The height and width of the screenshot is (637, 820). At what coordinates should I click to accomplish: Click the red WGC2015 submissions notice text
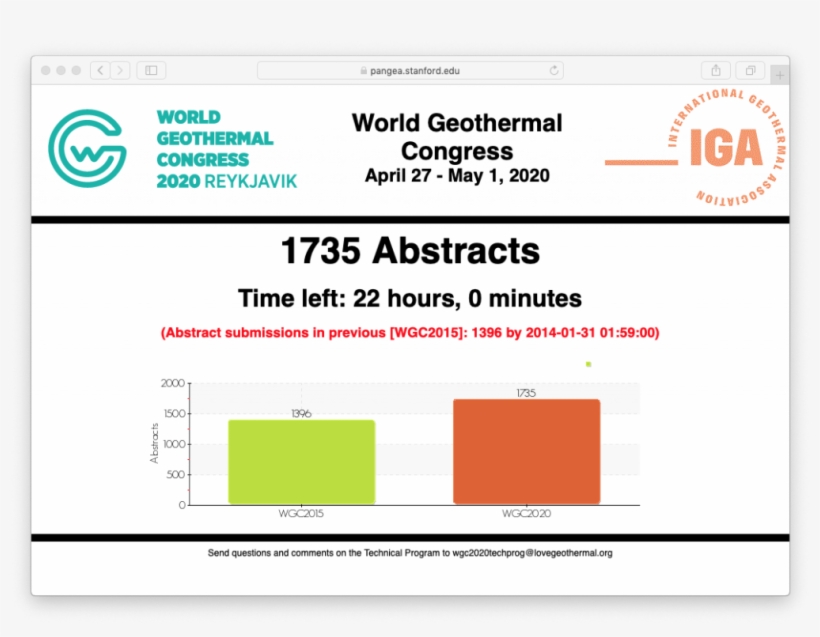pyautogui.click(x=410, y=331)
